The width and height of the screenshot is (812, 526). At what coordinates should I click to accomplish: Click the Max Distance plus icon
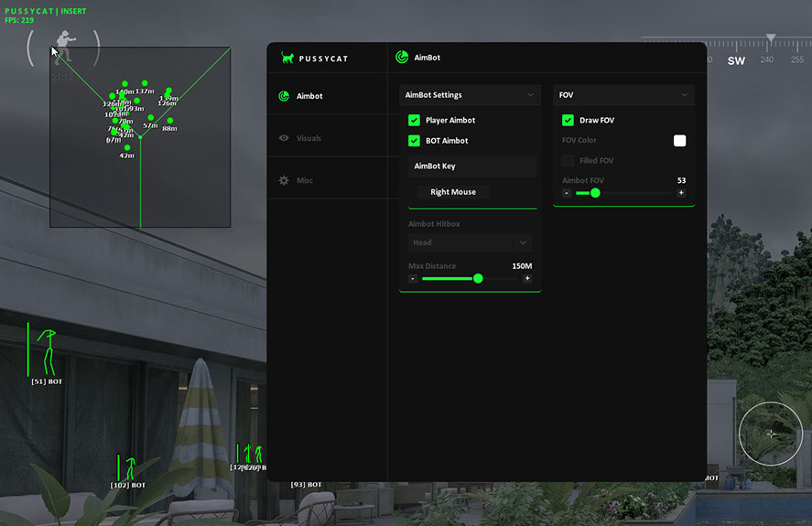[527, 278]
